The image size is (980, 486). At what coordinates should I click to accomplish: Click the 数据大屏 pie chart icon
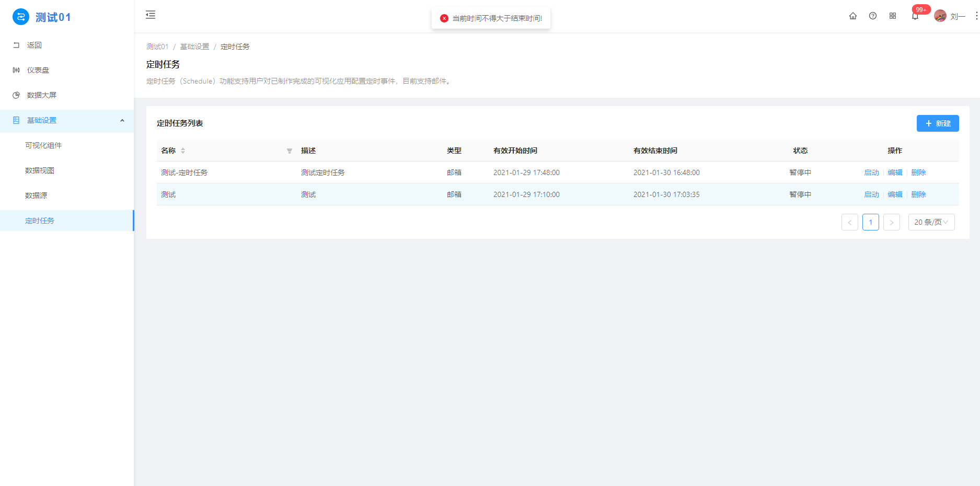tap(16, 95)
